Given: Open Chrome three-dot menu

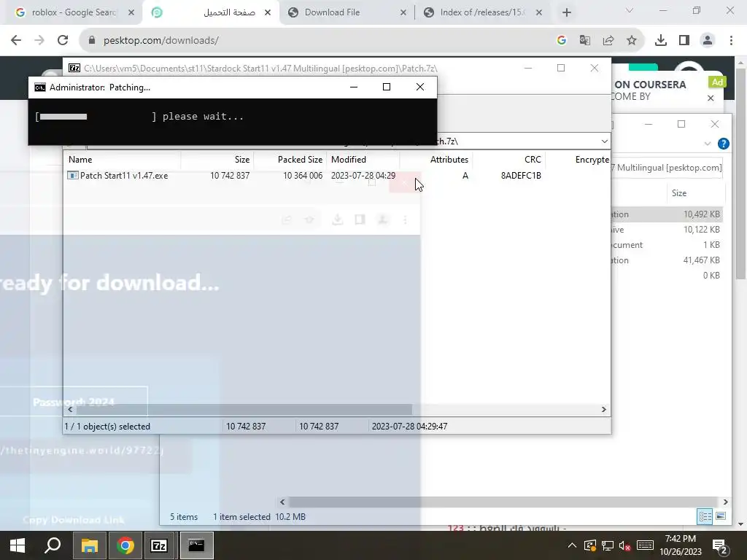Looking at the screenshot, I should [731, 41].
